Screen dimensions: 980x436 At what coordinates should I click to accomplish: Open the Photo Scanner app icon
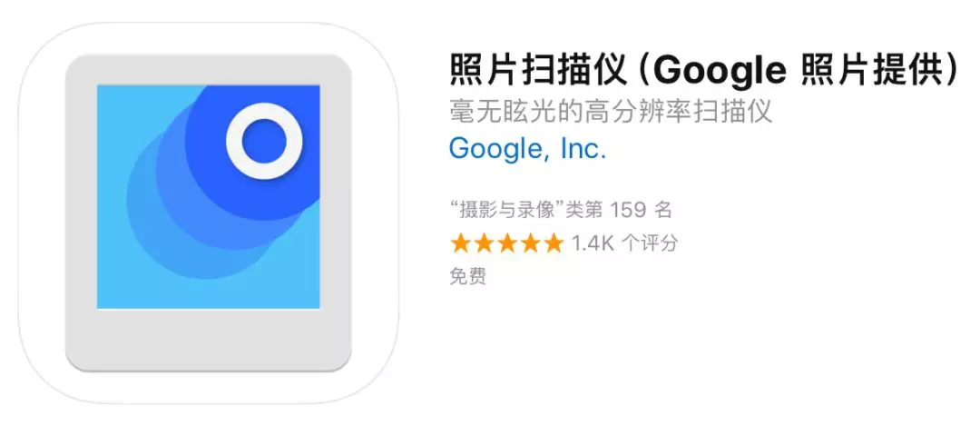pos(208,213)
